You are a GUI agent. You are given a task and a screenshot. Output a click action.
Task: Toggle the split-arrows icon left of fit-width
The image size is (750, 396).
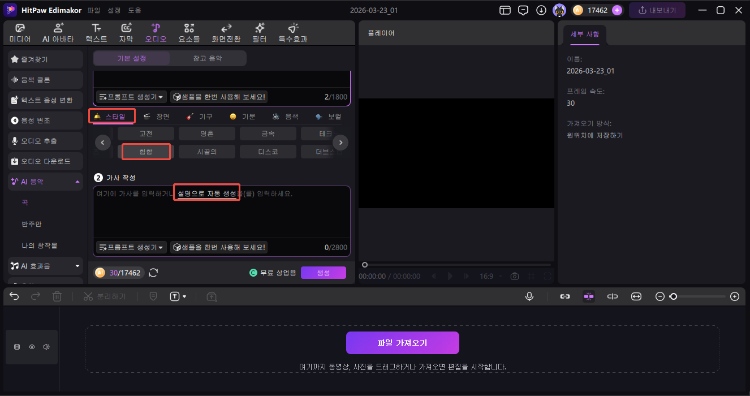coord(612,297)
